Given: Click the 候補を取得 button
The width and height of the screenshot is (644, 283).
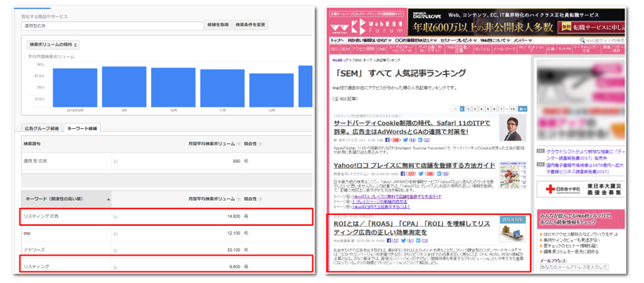Looking at the screenshot, I should click(x=218, y=24).
